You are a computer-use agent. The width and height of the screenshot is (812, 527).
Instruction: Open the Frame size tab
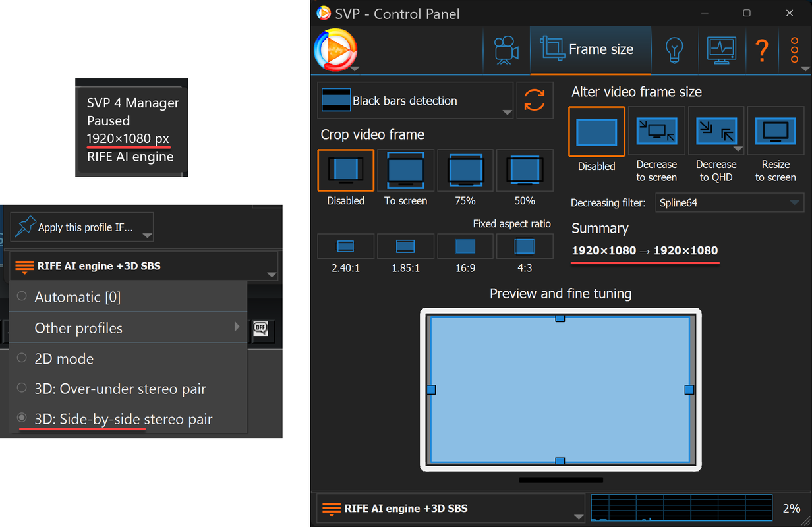(x=591, y=50)
